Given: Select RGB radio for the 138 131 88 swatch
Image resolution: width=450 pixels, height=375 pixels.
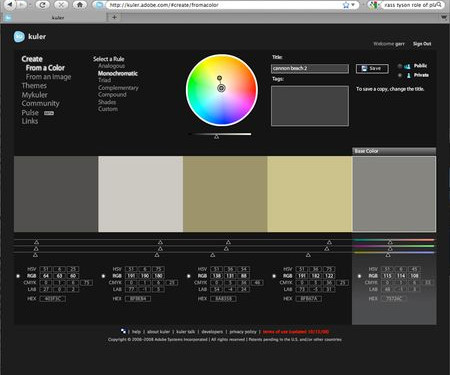Looking at the screenshot, I should pos(189,276).
